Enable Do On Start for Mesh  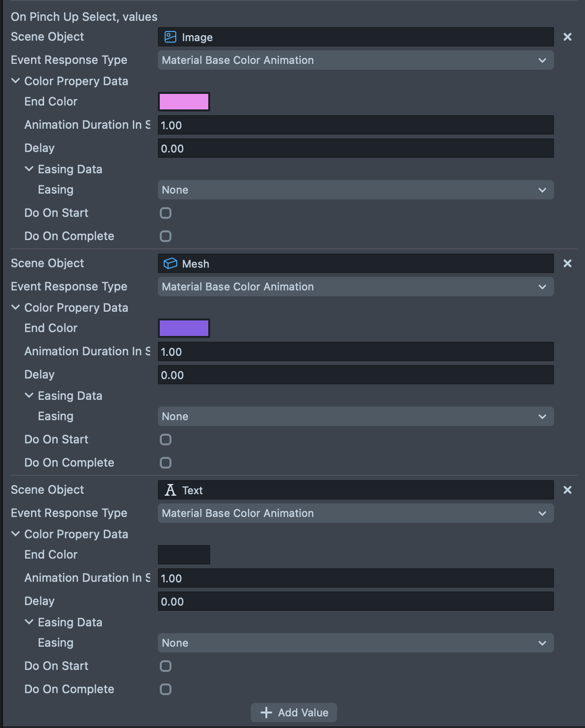[166, 440]
